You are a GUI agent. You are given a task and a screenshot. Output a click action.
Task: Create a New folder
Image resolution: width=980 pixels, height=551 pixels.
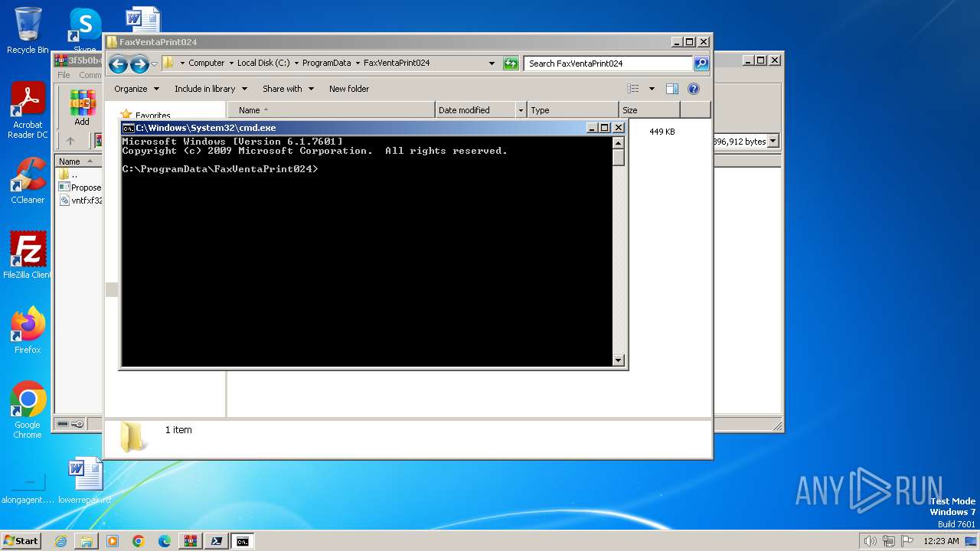click(349, 89)
